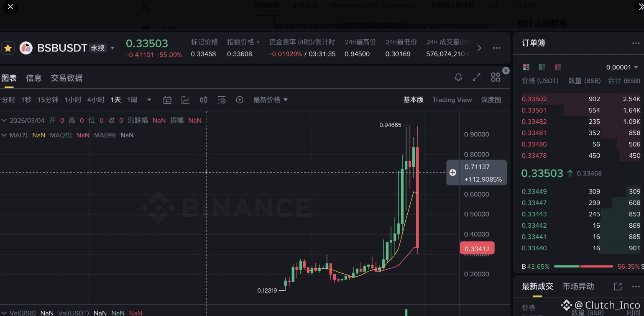This screenshot has width=644, height=316.
Task: Close the image viewer overlay
Action: coord(10,7)
